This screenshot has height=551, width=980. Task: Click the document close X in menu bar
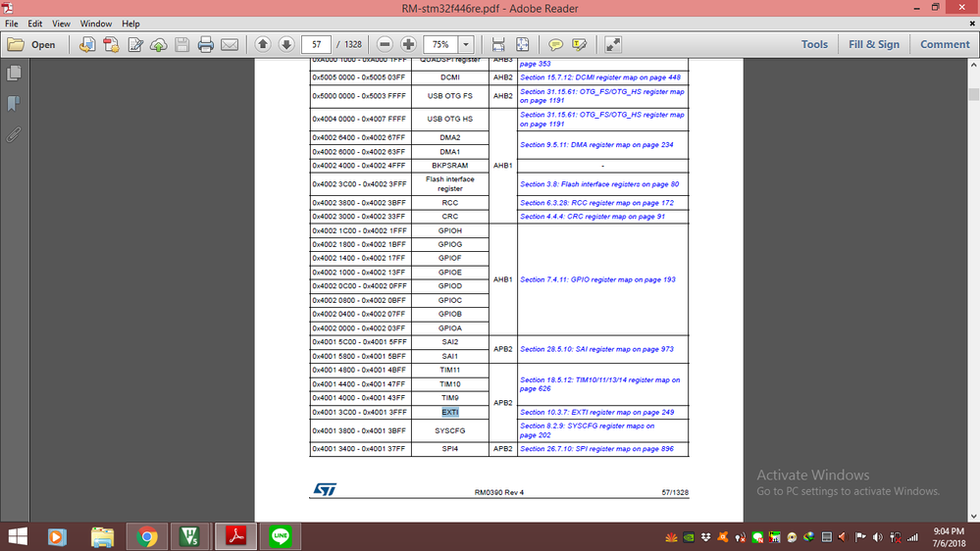(x=972, y=24)
